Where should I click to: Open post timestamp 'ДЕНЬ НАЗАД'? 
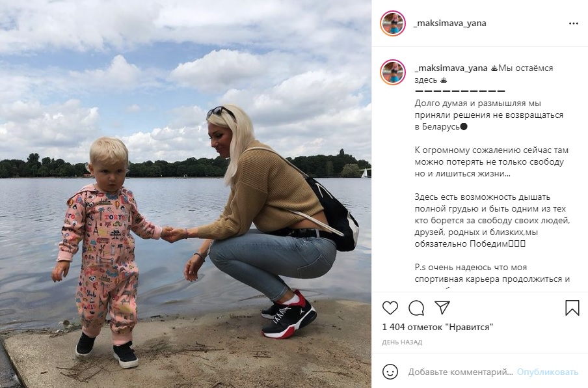tap(402, 342)
